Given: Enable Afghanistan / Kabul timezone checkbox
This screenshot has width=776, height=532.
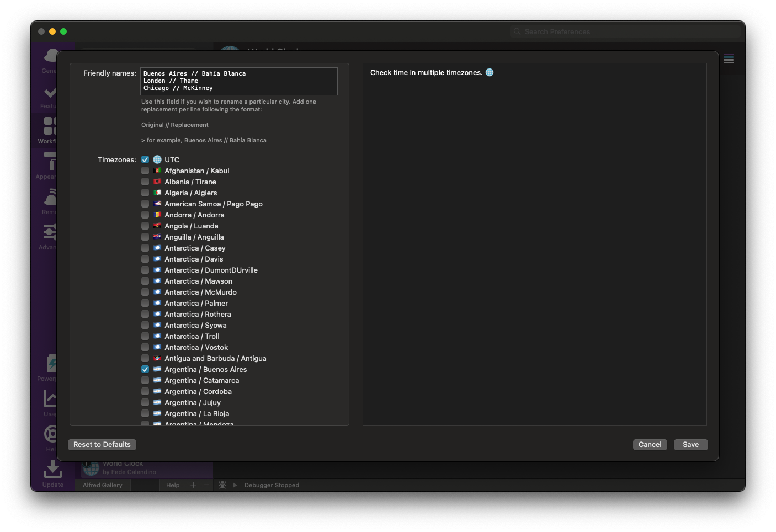Looking at the screenshot, I should coord(145,171).
